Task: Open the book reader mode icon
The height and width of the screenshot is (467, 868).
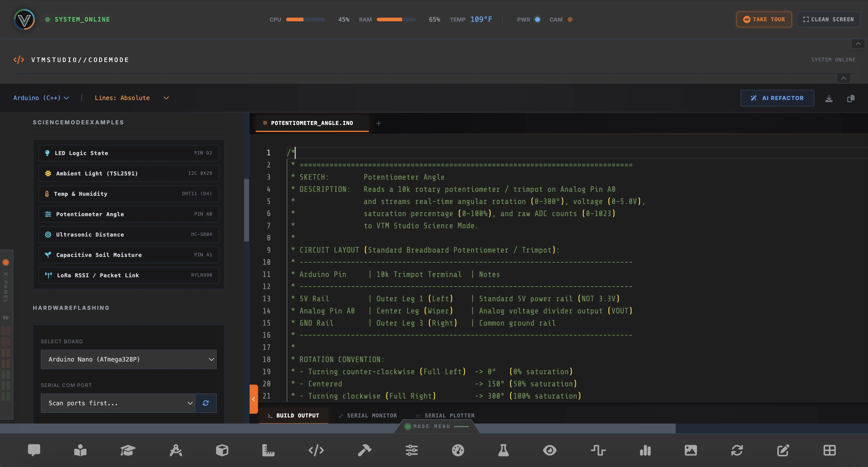Action: point(80,450)
